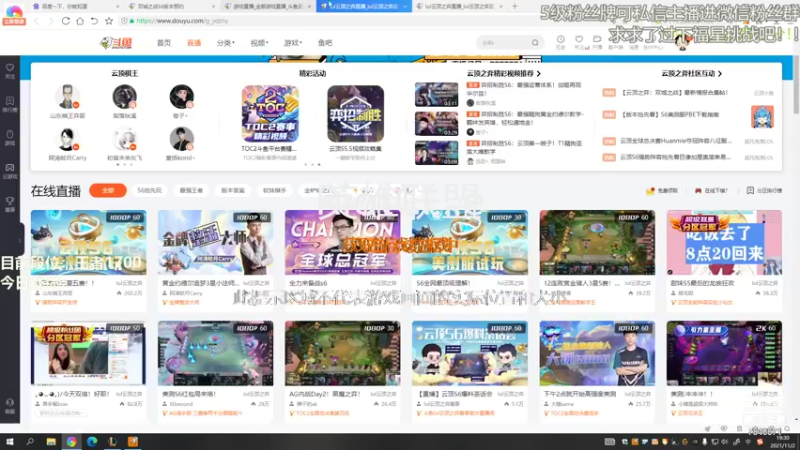
Task: Open File Explorer from the taskbar
Action: click(x=51, y=442)
